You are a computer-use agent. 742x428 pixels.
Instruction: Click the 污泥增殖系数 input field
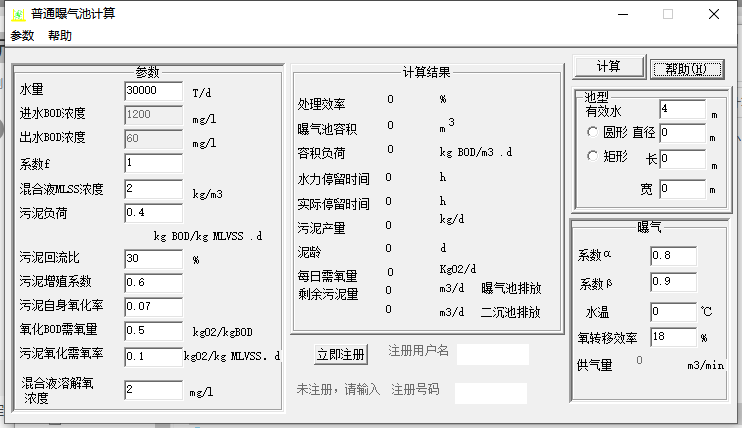(x=153, y=282)
